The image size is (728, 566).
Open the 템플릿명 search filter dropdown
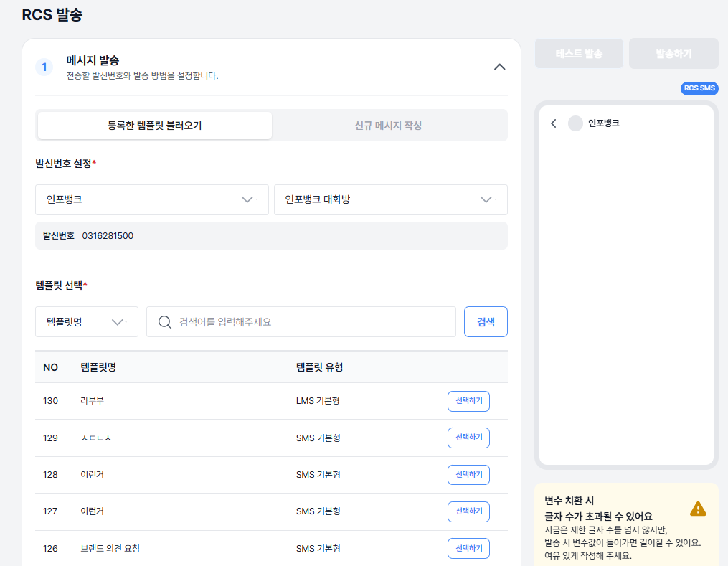86,322
